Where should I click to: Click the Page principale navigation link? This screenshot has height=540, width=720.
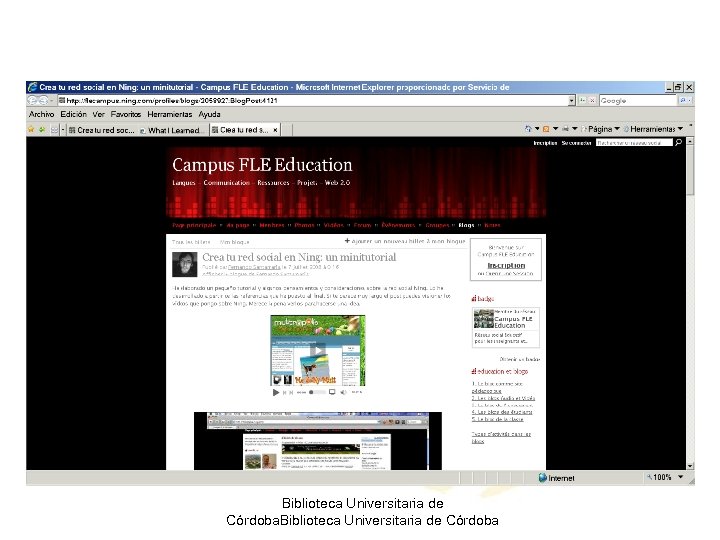tap(194, 225)
